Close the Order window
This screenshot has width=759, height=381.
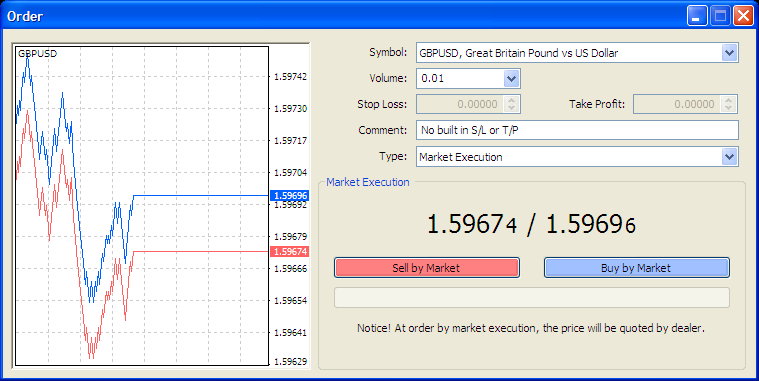click(x=743, y=16)
